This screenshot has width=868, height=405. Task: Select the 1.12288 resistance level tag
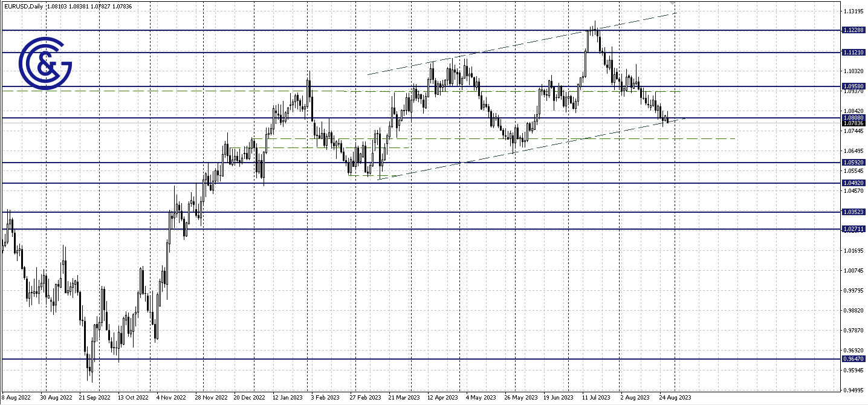point(853,29)
